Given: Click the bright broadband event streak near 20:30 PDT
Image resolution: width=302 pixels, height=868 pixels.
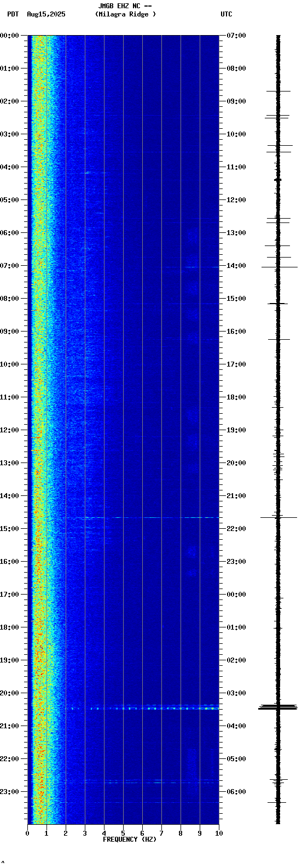Looking at the screenshot, I should point(142,709).
